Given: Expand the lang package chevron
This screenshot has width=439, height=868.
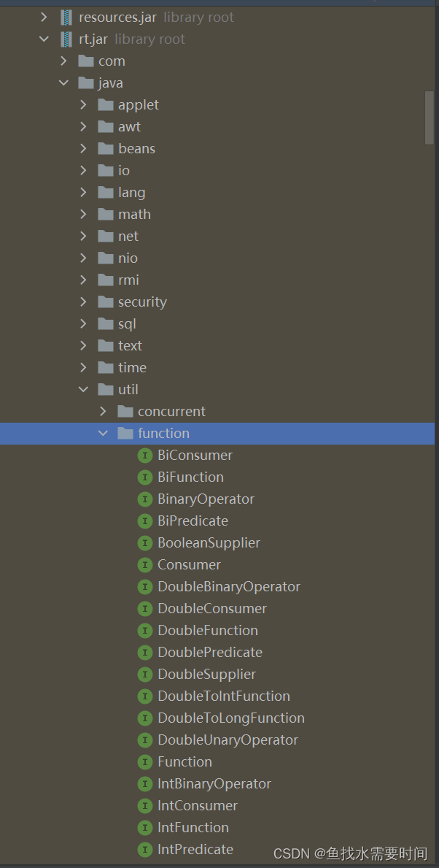Looking at the screenshot, I should click(x=83, y=192).
